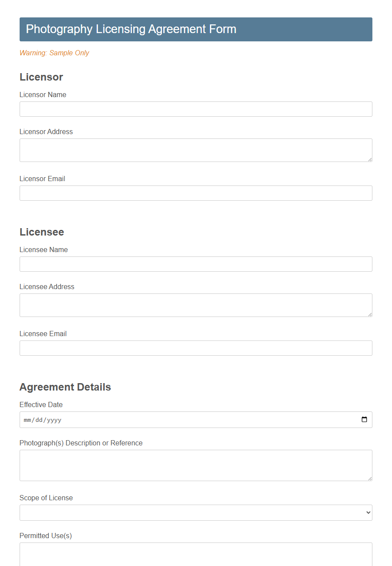Click the Licensee Address text area
Screen dimensions: 392x566
pos(196,305)
